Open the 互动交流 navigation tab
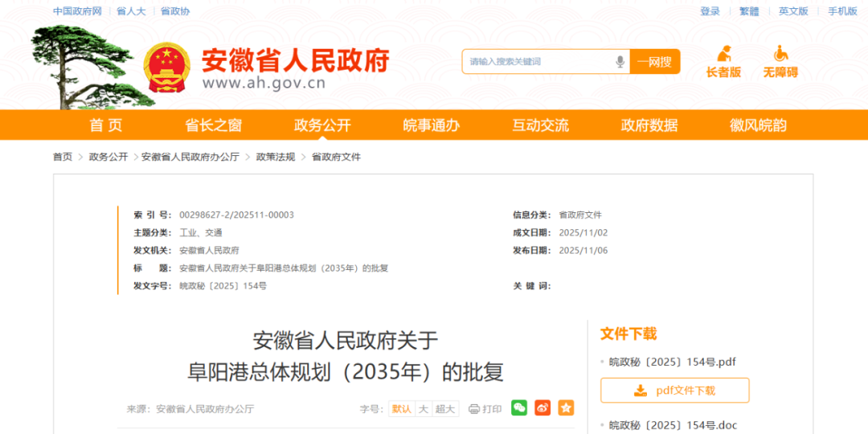Screen dimensions: 868x434 pos(540,125)
